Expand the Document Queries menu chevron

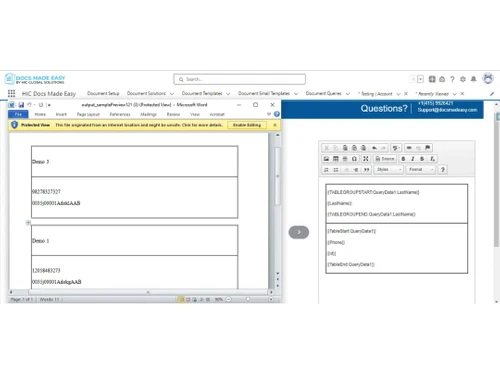[x=348, y=94]
